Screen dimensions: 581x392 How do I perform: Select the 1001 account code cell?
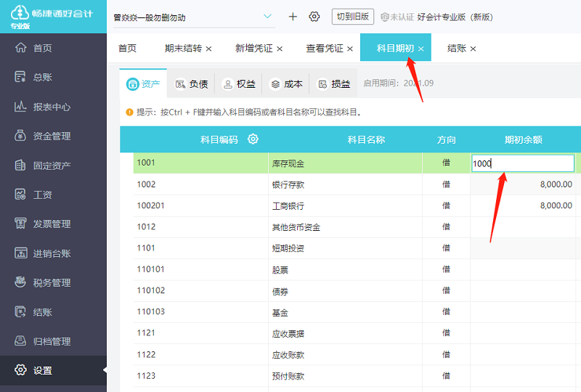coord(200,163)
